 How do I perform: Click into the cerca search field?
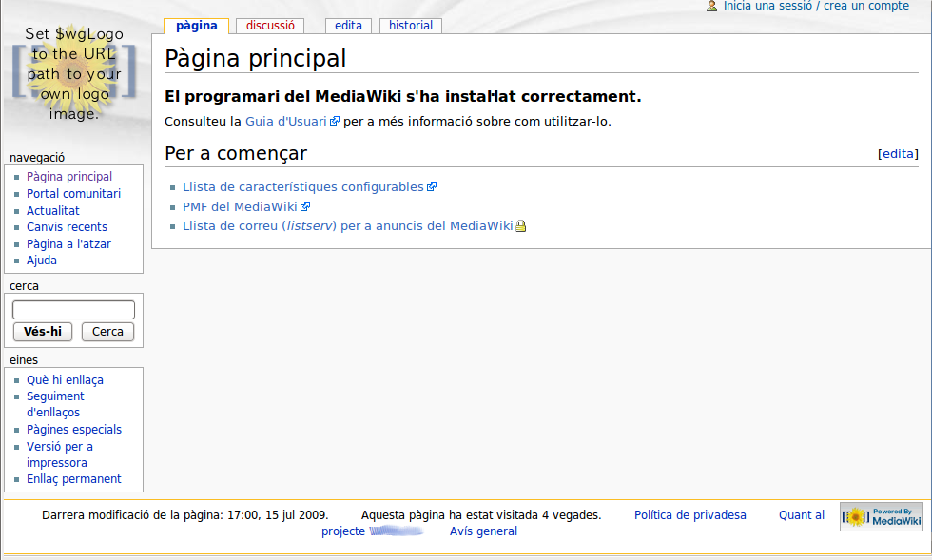pos(74,310)
